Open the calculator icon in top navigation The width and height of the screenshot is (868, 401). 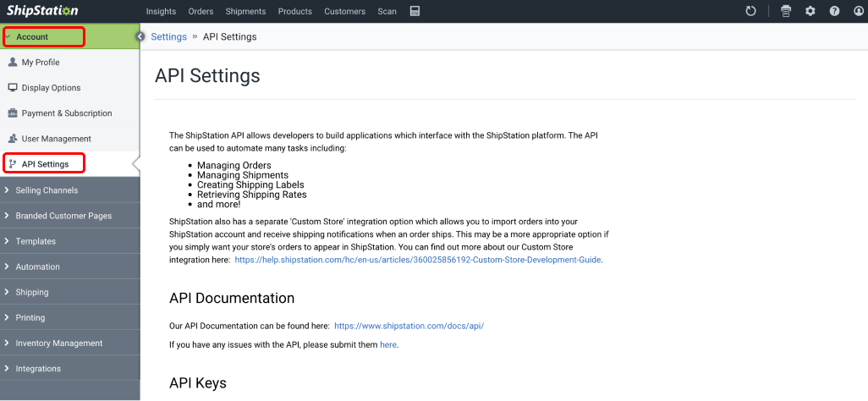tap(415, 11)
